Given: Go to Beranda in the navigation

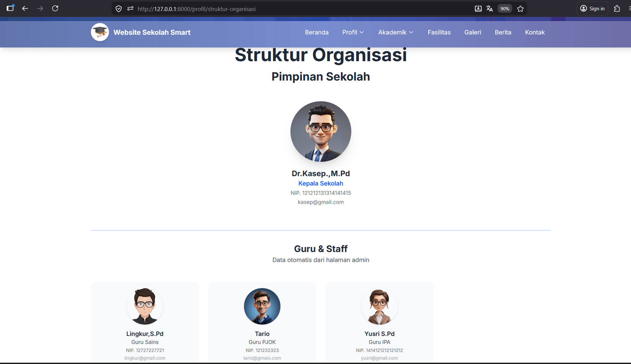Looking at the screenshot, I should point(317,32).
